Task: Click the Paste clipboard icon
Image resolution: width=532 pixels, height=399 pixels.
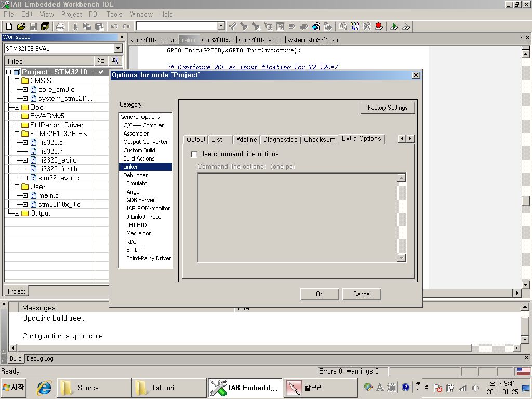Action: (99, 26)
